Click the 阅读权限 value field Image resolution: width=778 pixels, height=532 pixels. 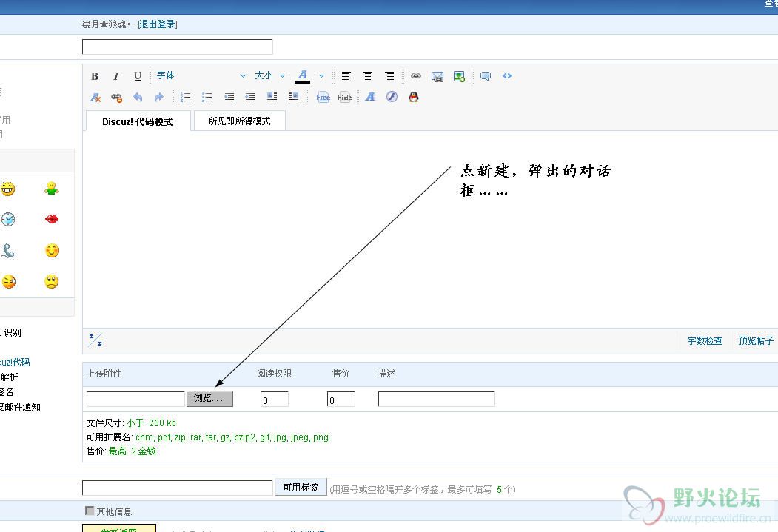coord(275,399)
